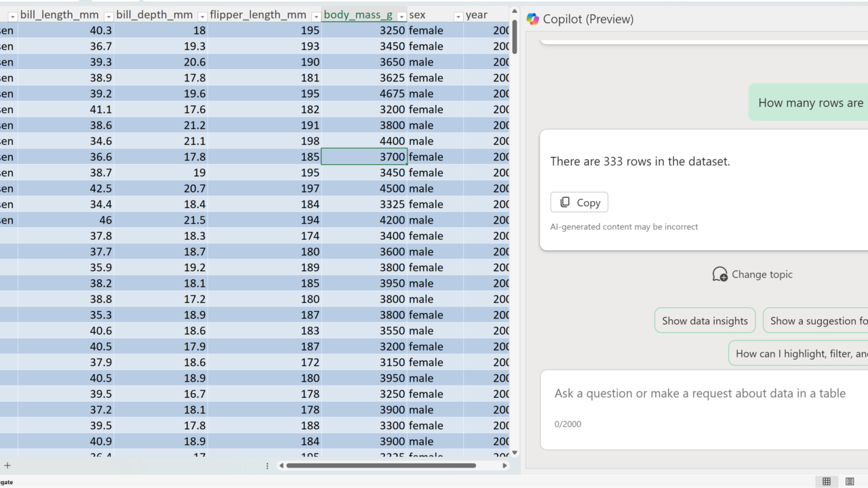Click the spreadsheet horizontal scrollbar thumb

point(381,466)
